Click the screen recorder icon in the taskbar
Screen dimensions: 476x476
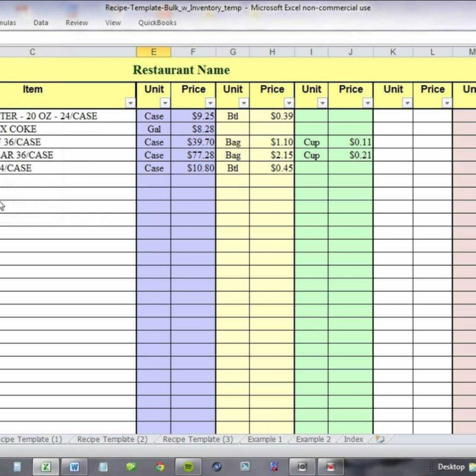(x=331, y=466)
